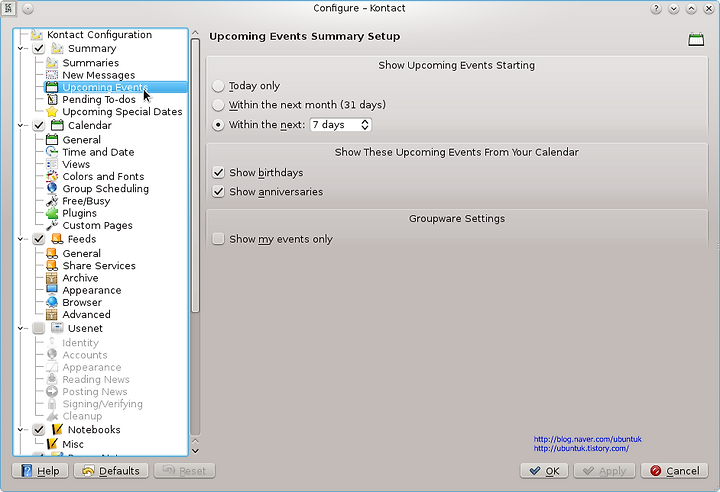Toggle the Notebooks component checkbox

pyautogui.click(x=39, y=430)
